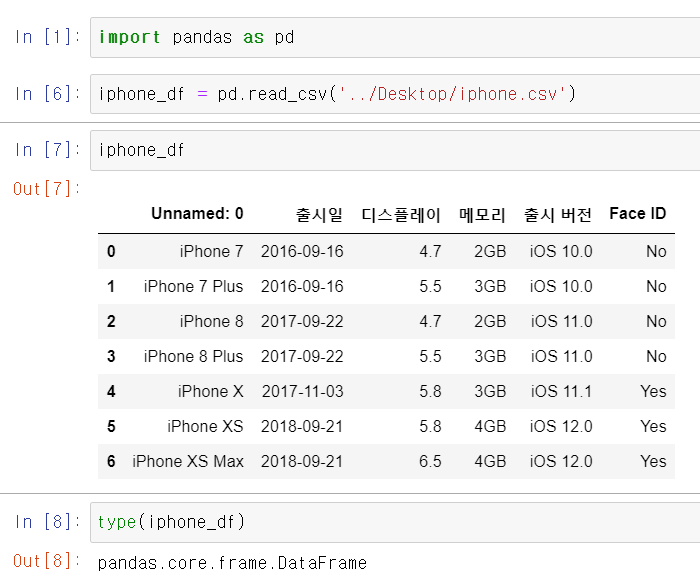Select the Out[7] prompt label

(46, 189)
